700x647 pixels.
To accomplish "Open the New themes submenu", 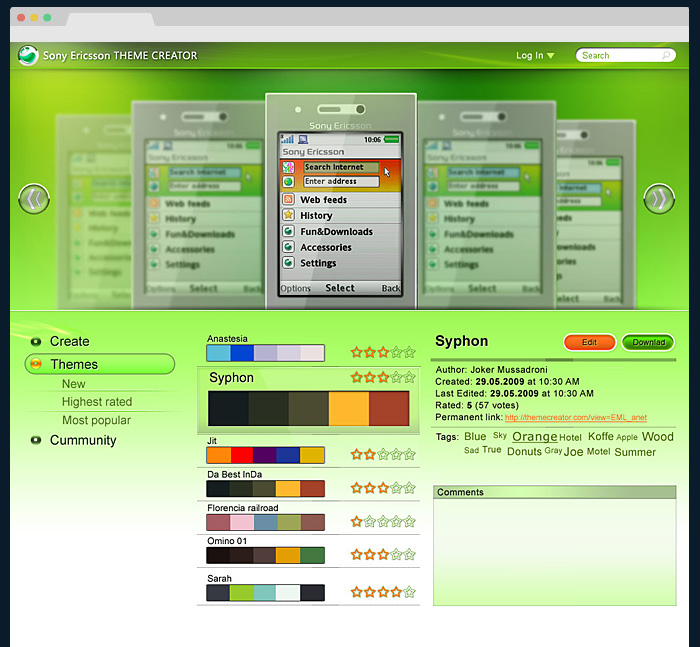I will (x=74, y=384).
